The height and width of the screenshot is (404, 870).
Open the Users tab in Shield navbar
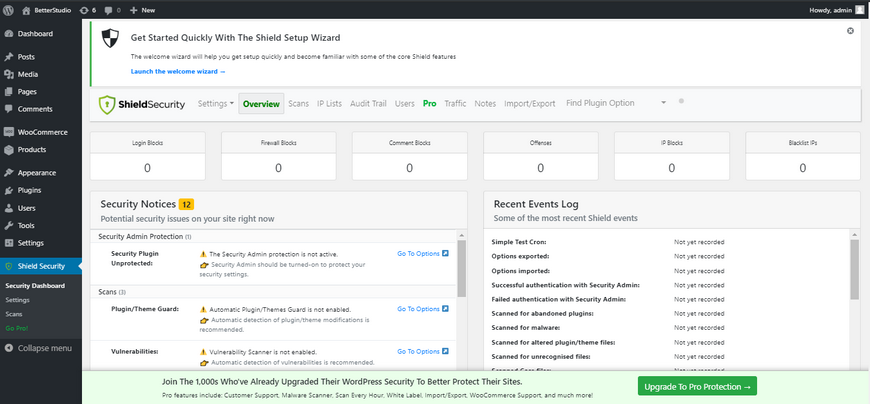[404, 104]
